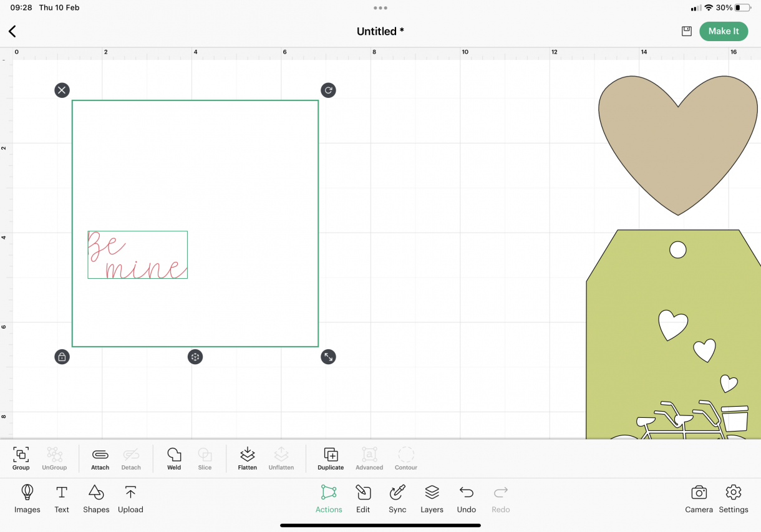Screen dimensions: 761x532
Task: Toggle the lock proportions handle
Action: tap(62, 357)
